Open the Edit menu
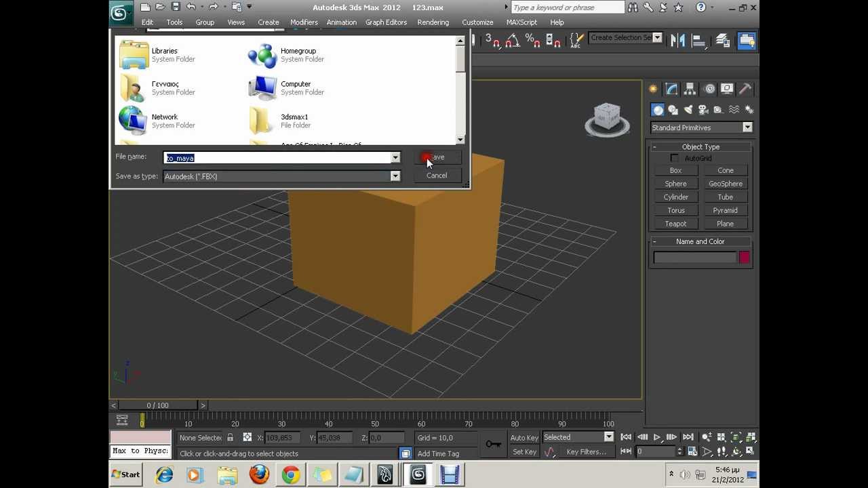 [147, 22]
